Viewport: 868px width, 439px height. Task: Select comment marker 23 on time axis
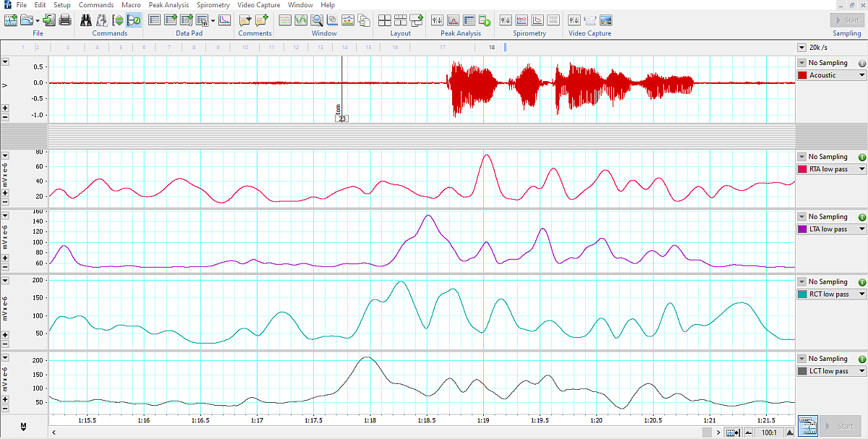342,119
